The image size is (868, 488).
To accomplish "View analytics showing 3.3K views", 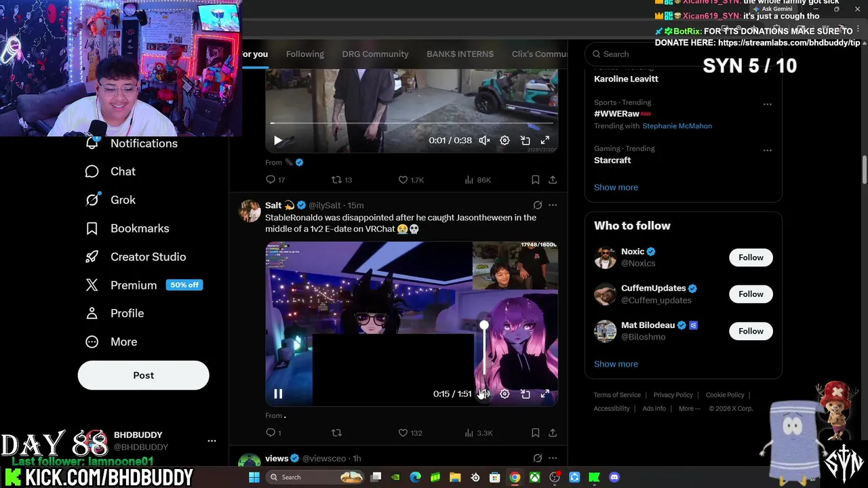I will click(478, 432).
